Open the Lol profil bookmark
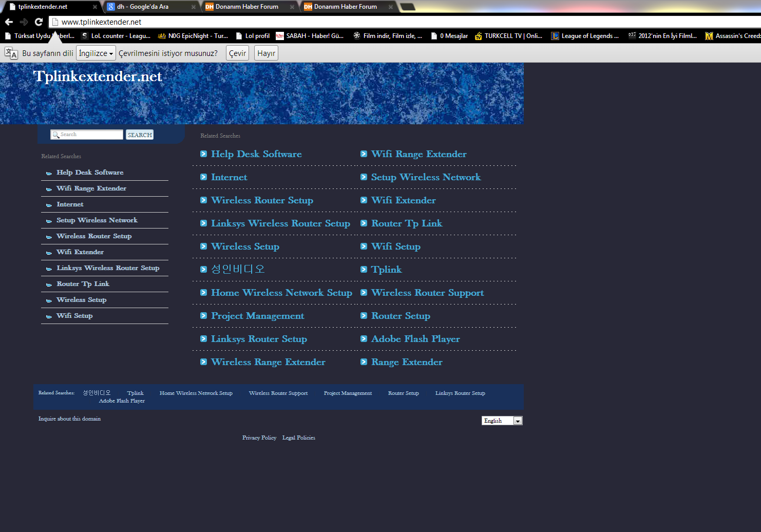This screenshot has height=532, width=761. click(253, 36)
